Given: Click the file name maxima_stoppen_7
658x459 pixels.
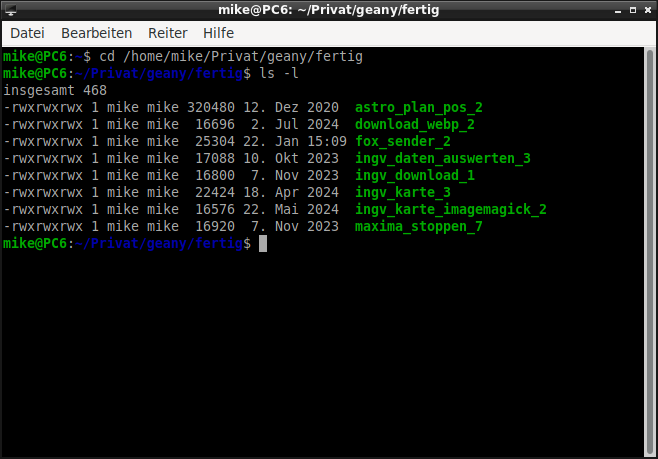Looking at the screenshot, I should tap(418, 226).
